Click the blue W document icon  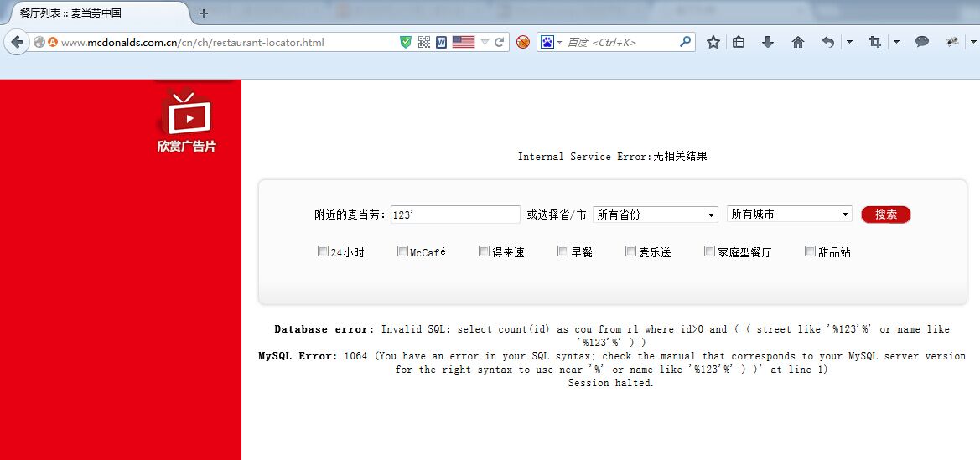pos(441,42)
